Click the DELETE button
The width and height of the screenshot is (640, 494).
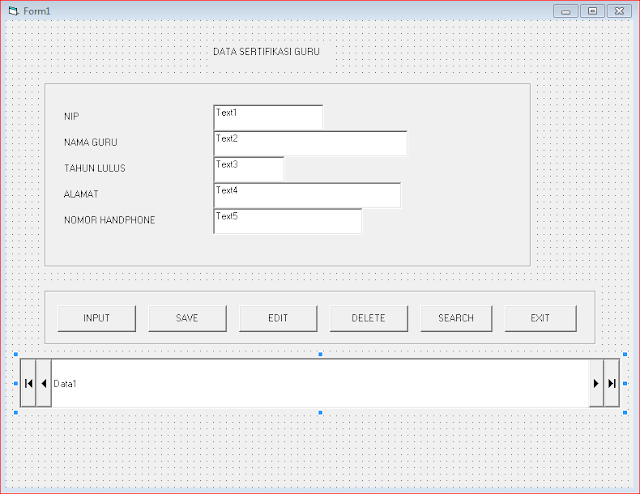click(369, 318)
